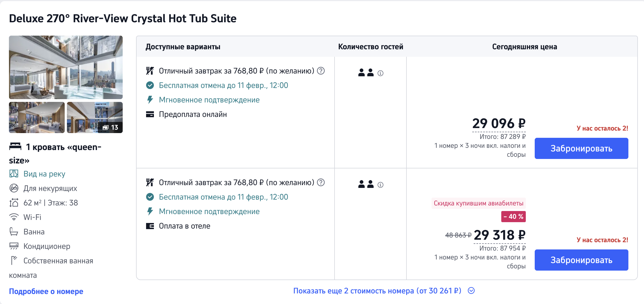Click the -40 % discount badge
The height and width of the screenshot is (304, 644).
513,217
